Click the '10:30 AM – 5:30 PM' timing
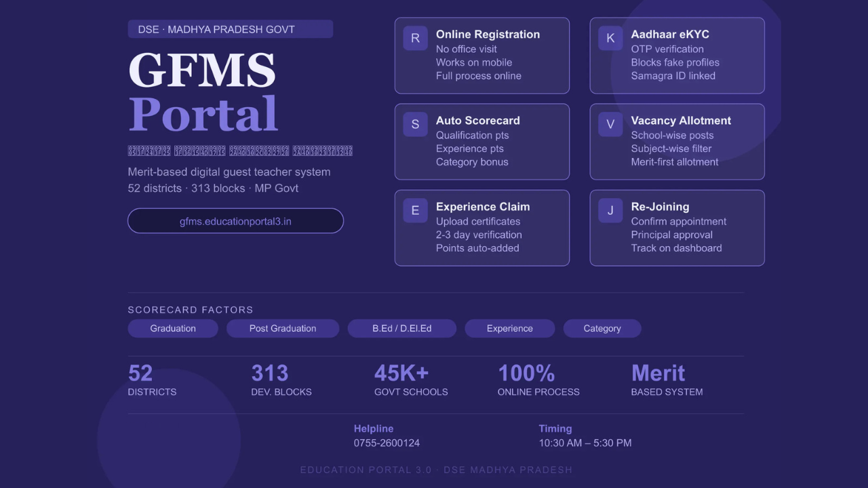The height and width of the screenshot is (488, 868). coord(585,443)
